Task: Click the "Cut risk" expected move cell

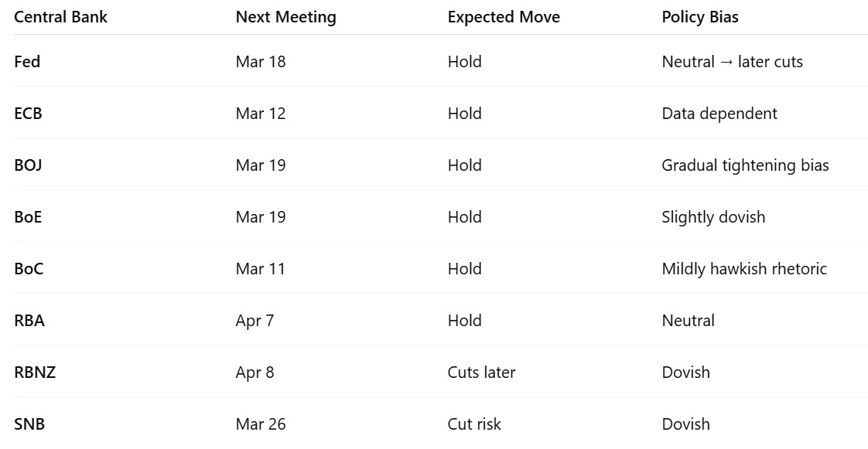Action: 474,424
